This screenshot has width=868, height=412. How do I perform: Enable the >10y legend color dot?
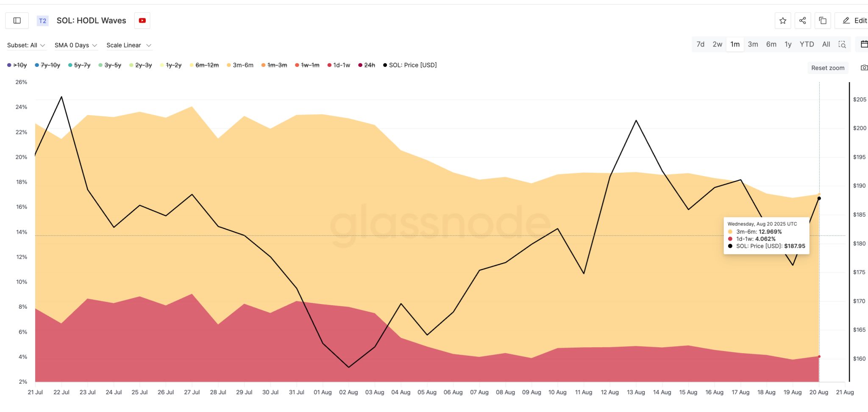tap(9, 65)
